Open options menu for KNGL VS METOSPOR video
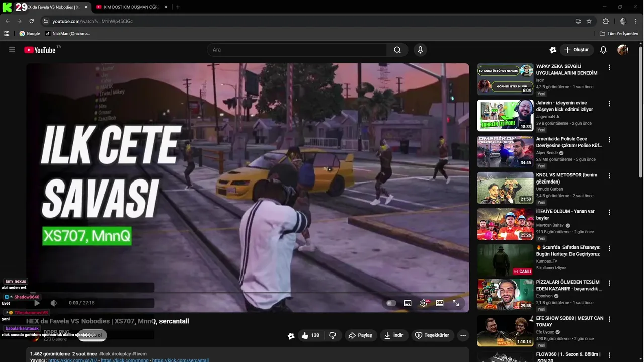Screen dimensions: 644x362 click(609, 176)
